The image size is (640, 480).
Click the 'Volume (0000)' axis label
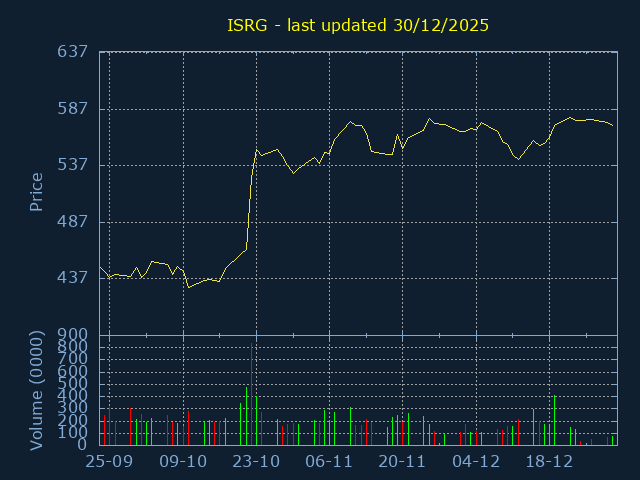click(36, 391)
